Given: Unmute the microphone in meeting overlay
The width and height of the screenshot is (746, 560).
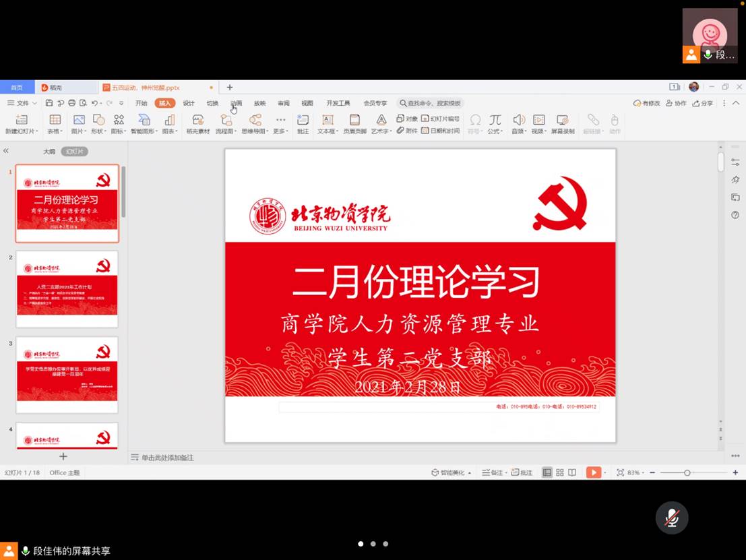Looking at the screenshot, I should tap(672, 518).
